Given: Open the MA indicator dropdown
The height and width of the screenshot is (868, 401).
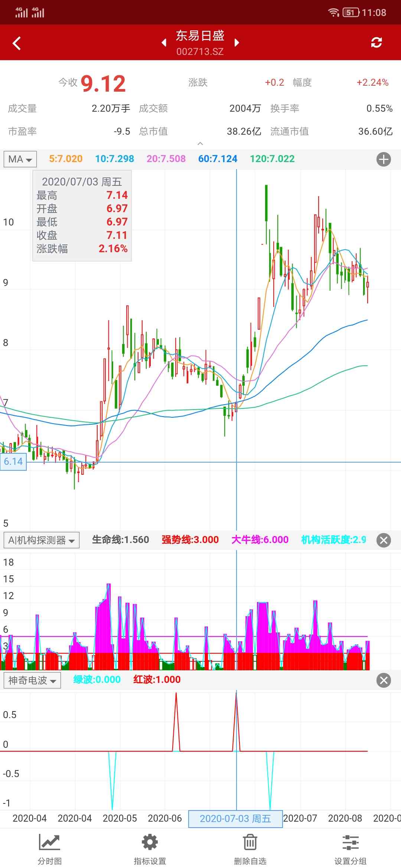Looking at the screenshot, I should 20,160.
